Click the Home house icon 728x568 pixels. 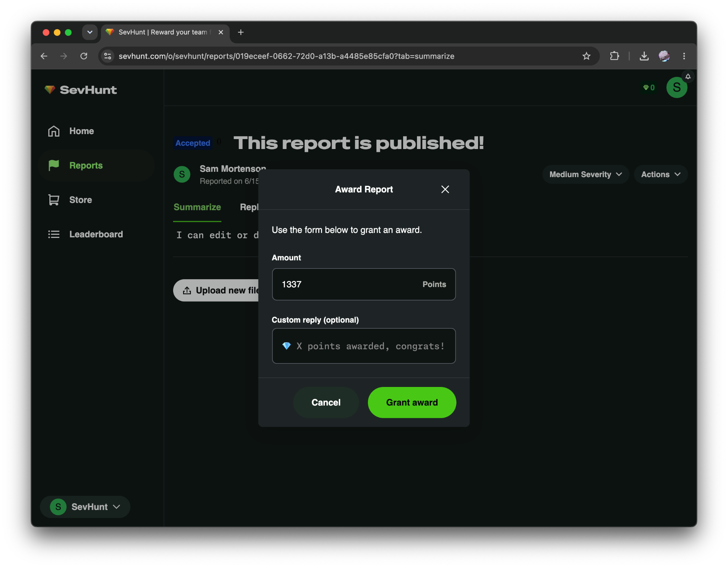pos(54,131)
